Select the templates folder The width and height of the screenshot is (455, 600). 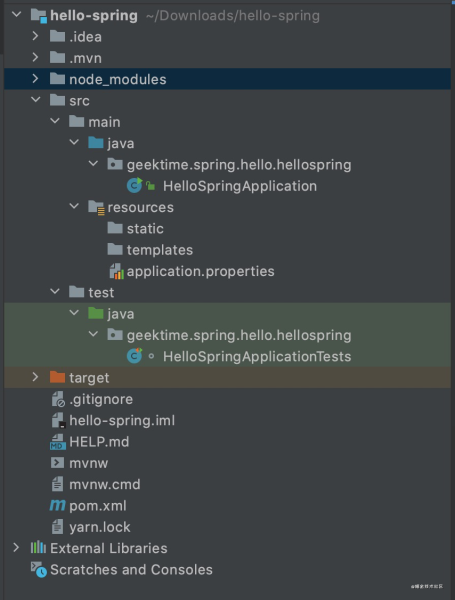pyautogui.click(x=160, y=250)
